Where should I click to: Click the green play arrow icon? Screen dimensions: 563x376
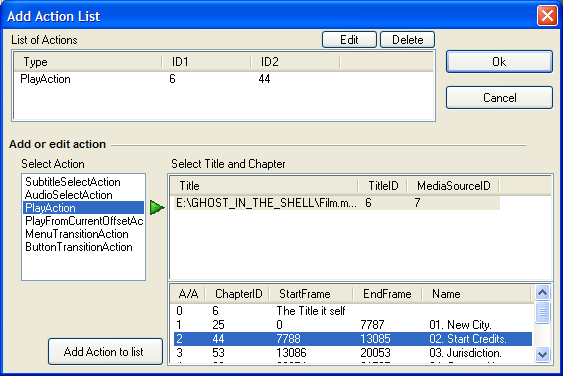tap(157, 208)
